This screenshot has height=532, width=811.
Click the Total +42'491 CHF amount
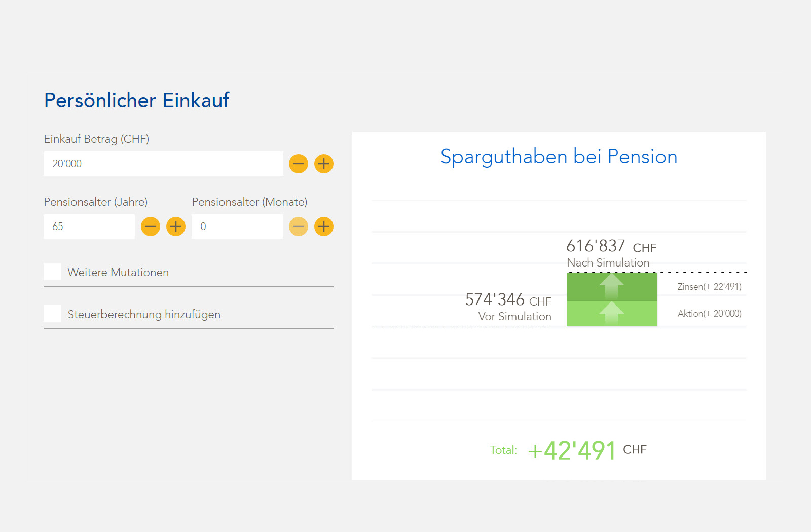point(587,450)
